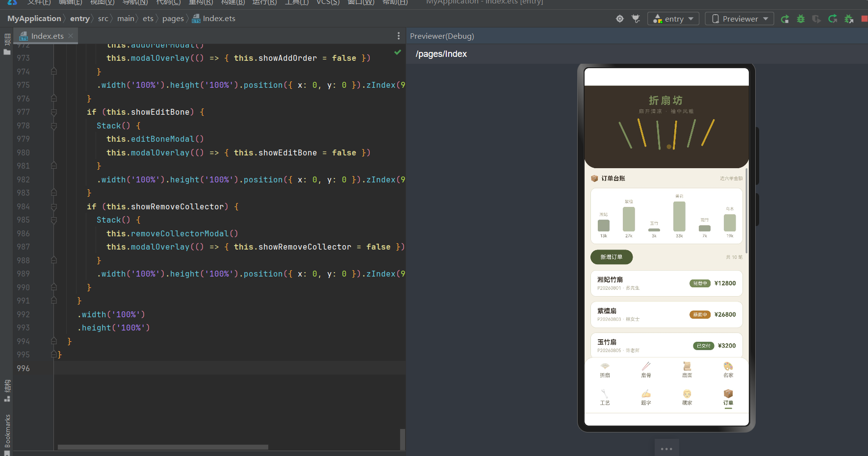Open the 湘妃竹扇 order card
The image size is (868, 456).
(x=666, y=283)
